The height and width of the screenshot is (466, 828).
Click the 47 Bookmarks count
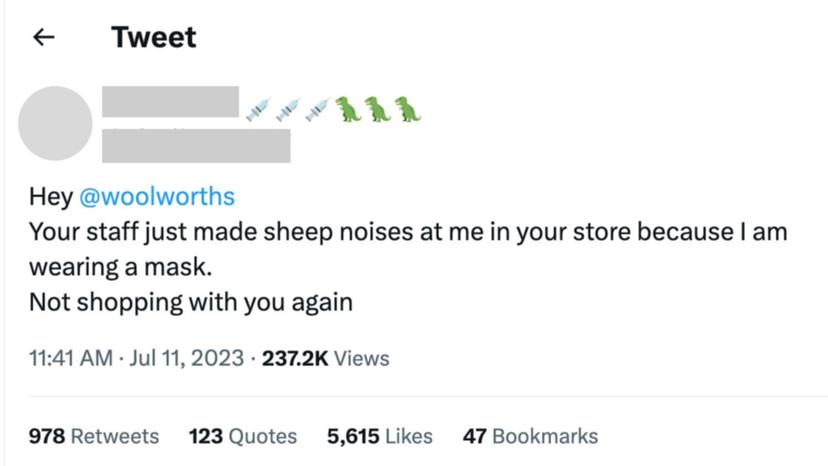pyautogui.click(x=530, y=436)
